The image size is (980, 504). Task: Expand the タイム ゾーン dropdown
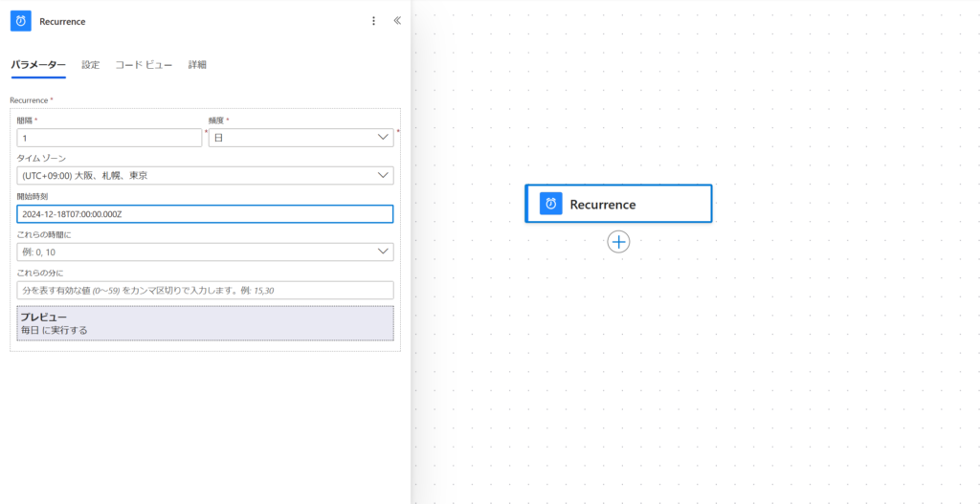(205, 176)
